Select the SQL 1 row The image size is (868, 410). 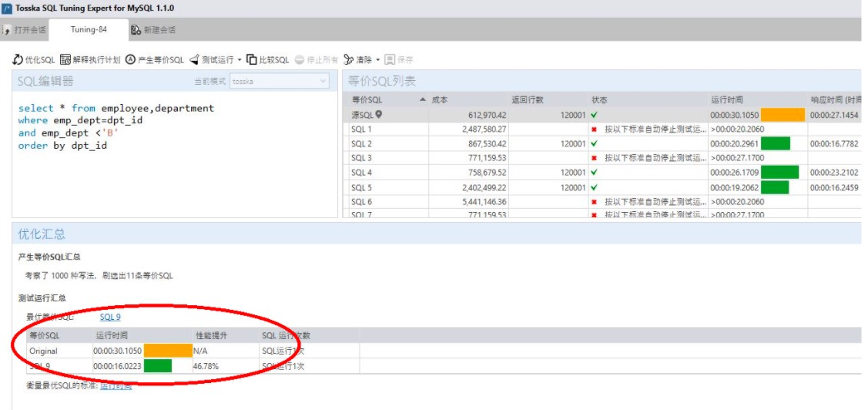coord(602,129)
